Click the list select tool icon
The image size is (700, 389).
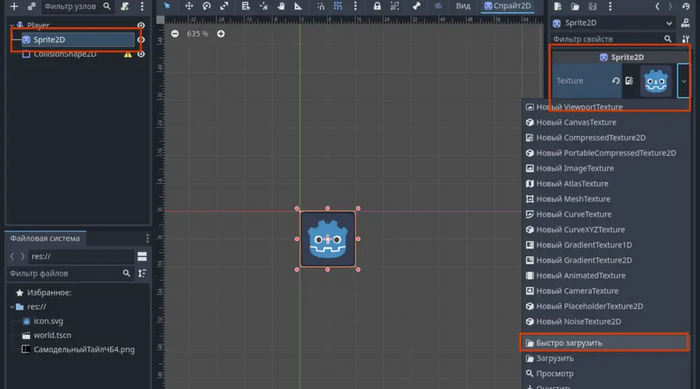(245, 6)
